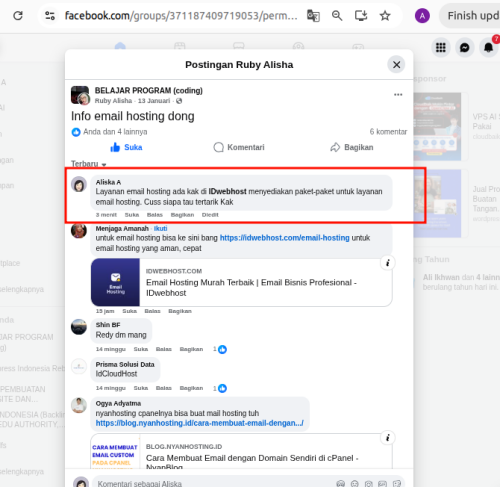500x487 pixels.
Task: Click Balas under Menjaga Amanah's comment
Action: pyautogui.click(x=152, y=311)
